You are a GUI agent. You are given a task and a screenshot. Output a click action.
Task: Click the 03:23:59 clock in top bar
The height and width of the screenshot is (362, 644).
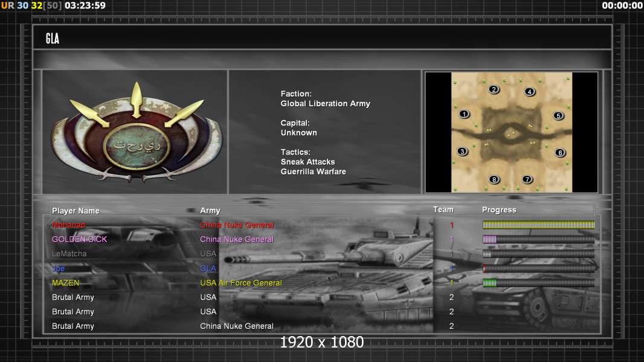point(85,5)
